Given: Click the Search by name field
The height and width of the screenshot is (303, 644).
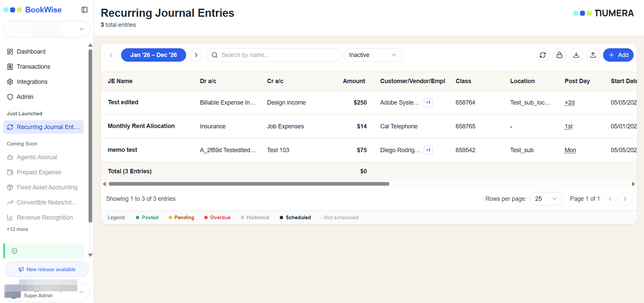Looking at the screenshot, I should pos(273,55).
